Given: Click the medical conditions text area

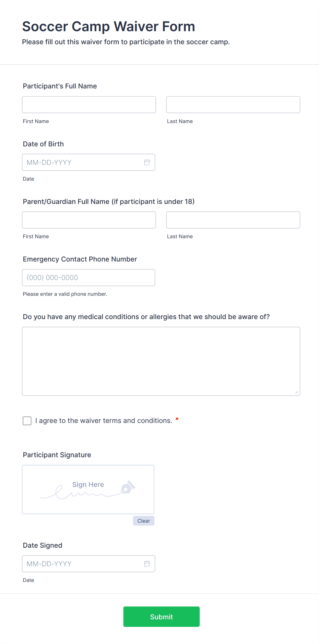Looking at the screenshot, I should click(161, 361).
